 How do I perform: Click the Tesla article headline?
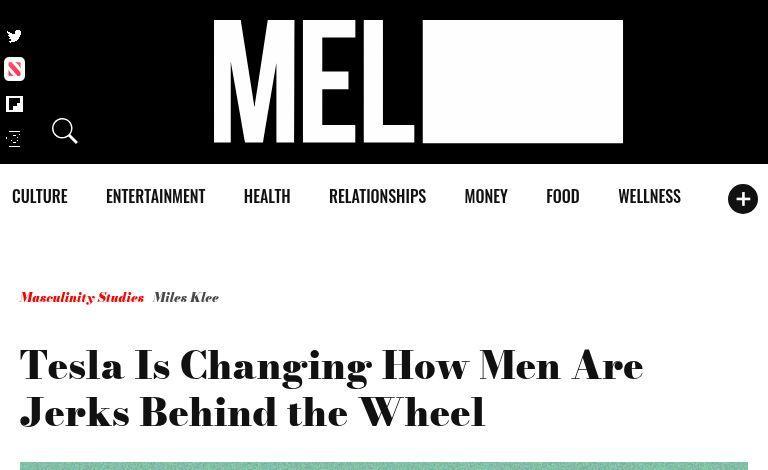click(x=331, y=389)
